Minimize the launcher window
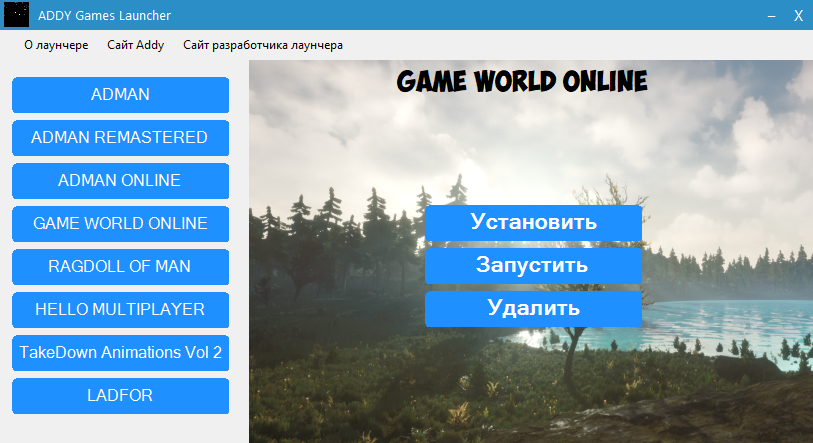 (x=771, y=16)
